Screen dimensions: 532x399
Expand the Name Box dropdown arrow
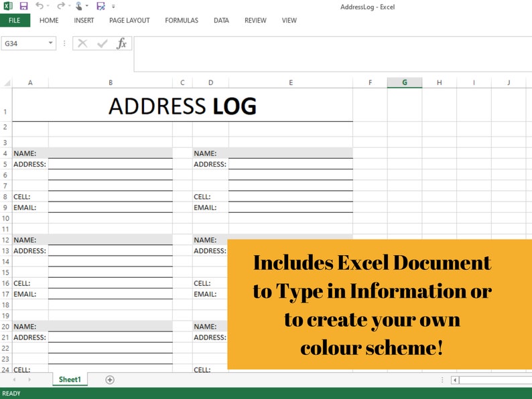point(50,43)
